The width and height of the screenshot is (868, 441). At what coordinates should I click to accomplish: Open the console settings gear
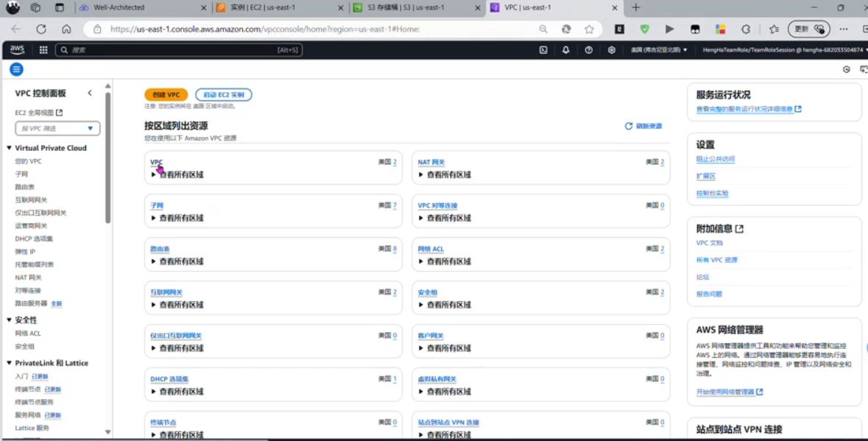[611, 50]
